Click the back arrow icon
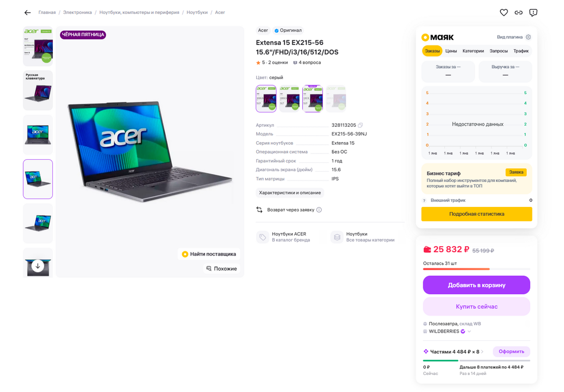 [x=27, y=12]
